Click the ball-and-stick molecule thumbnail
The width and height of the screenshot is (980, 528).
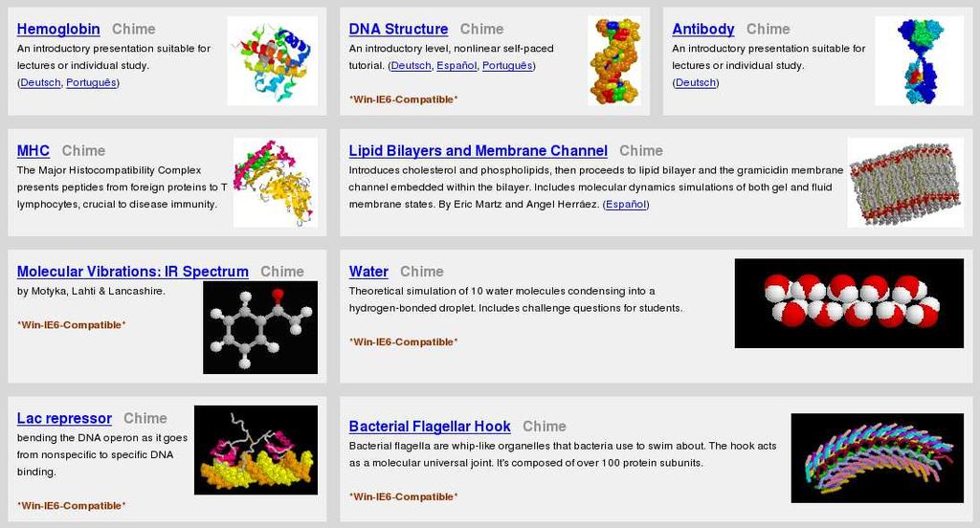click(260, 327)
